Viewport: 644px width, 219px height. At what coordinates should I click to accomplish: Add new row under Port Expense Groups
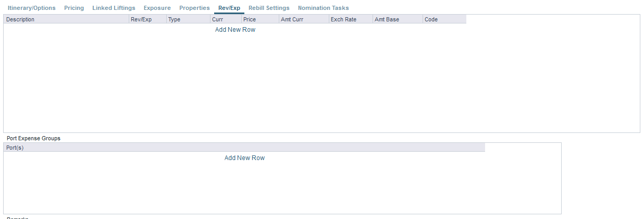(x=244, y=158)
